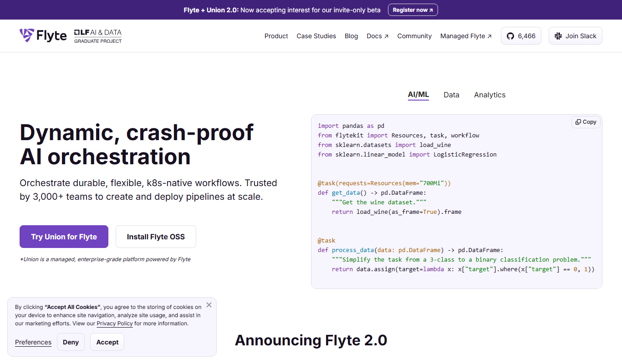Click the Install Flyte OSS button
This screenshot has width=622, height=364.
click(x=156, y=237)
